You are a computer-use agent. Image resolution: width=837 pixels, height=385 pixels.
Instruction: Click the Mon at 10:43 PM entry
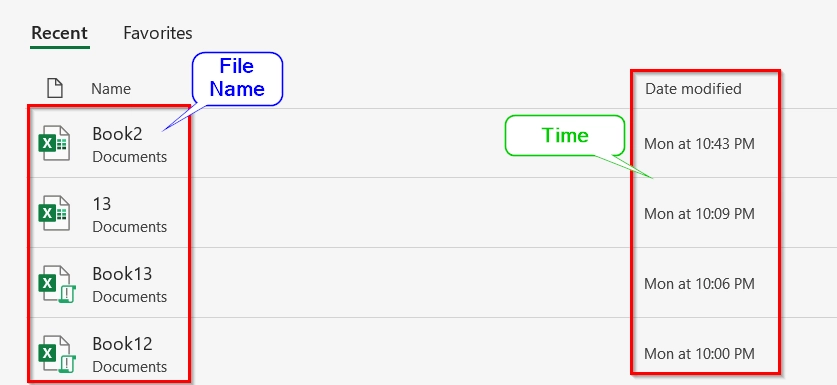(x=699, y=144)
